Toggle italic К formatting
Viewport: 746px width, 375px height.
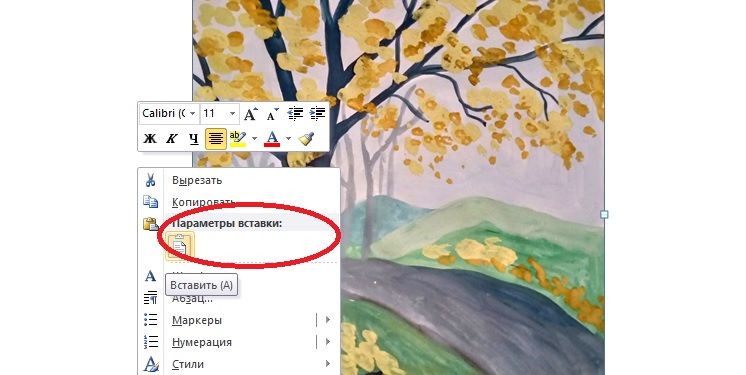click(171, 138)
